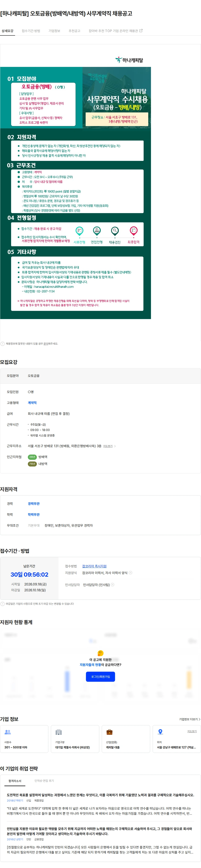Open the 잡아바 추천 TOP 기업 온라인 채용관 link
Screen dimensions: 201x868
coord(115,31)
